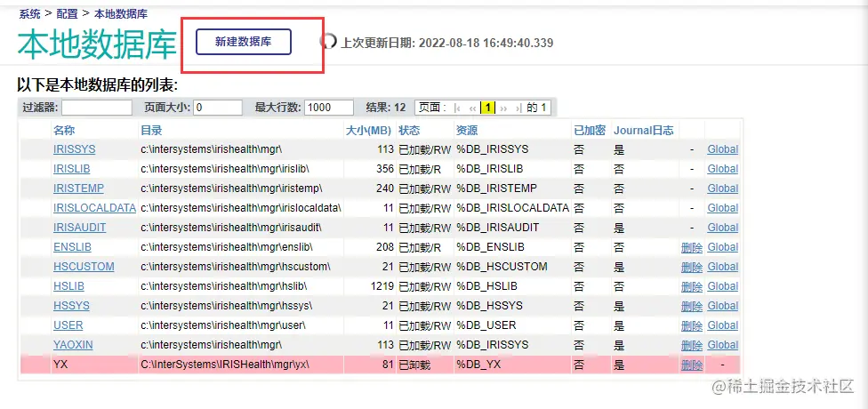This screenshot has height=409, width=868.
Task: Open 系统 breadcrumb link
Action: 30,14
